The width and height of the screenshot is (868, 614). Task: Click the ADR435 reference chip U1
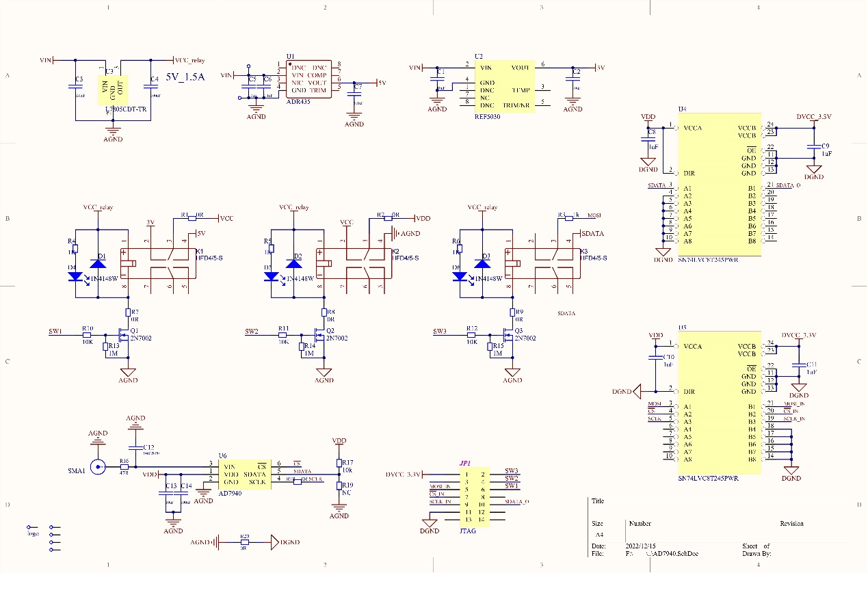pyautogui.click(x=308, y=79)
